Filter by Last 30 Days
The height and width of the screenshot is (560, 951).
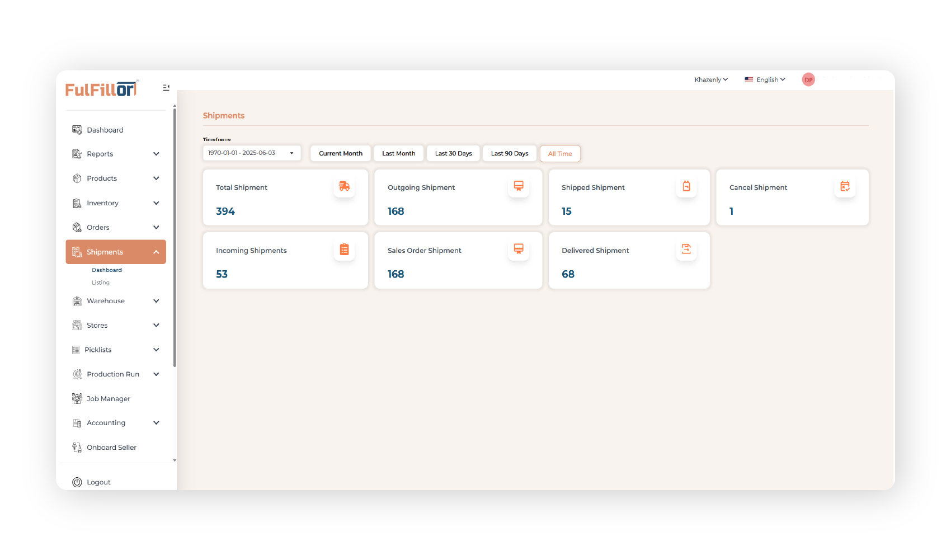click(x=453, y=153)
